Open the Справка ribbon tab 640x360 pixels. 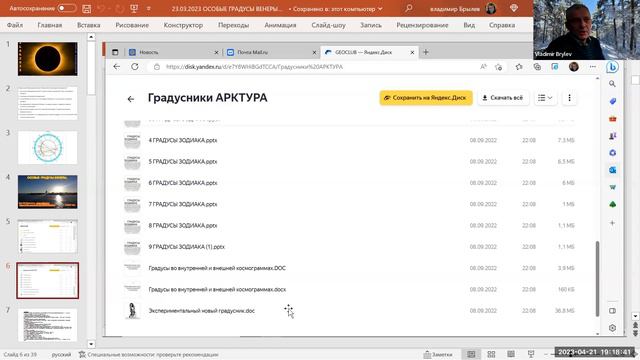coord(502,25)
